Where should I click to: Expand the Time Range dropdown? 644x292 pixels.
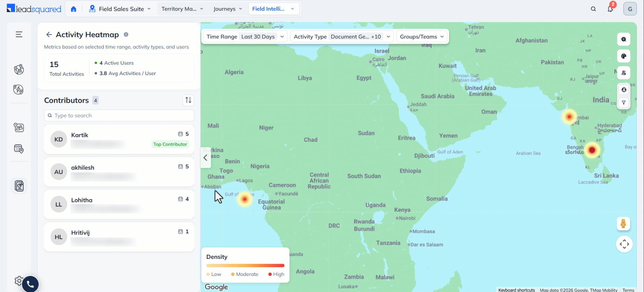[245, 37]
